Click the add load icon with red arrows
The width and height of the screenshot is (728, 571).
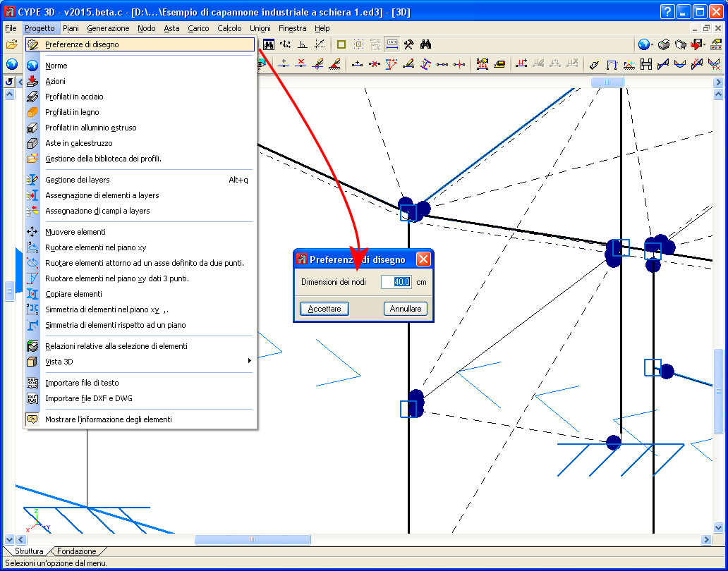(x=521, y=64)
